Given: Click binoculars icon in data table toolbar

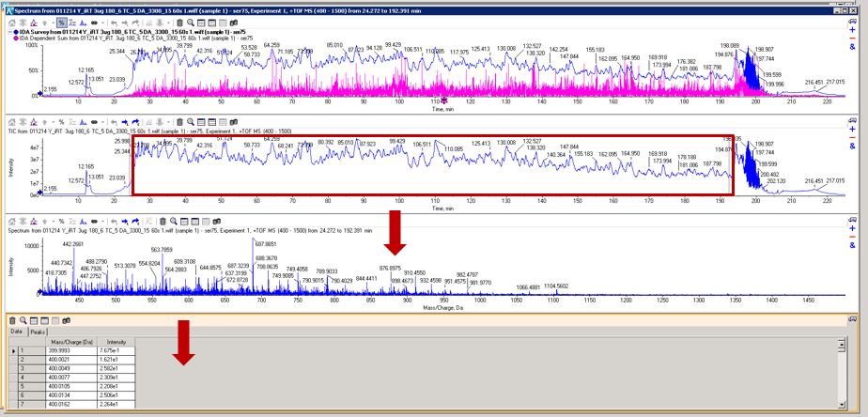Looking at the screenshot, I should click(66, 320).
